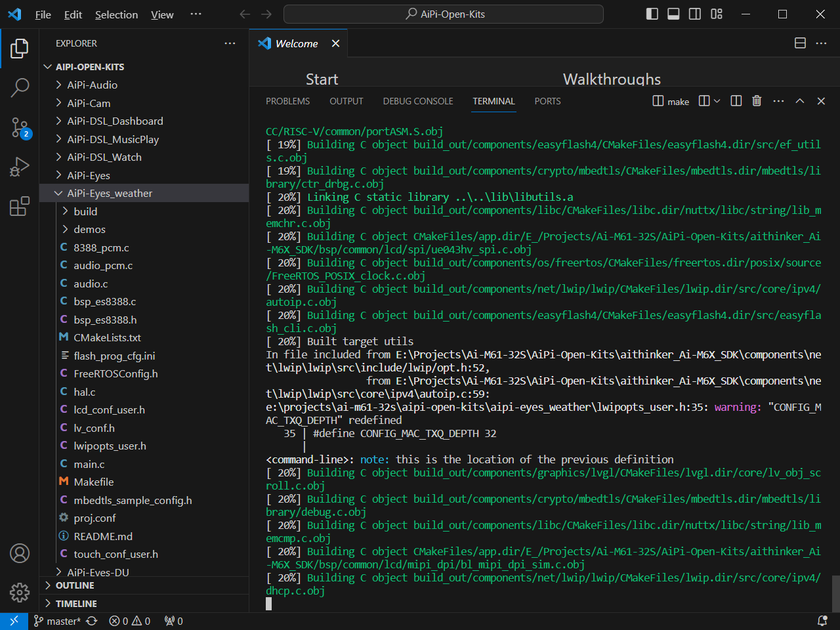Image resolution: width=840 pixels, height=630 pixels.
Task: Open Customize Layout icon
Action: point(717,14)
